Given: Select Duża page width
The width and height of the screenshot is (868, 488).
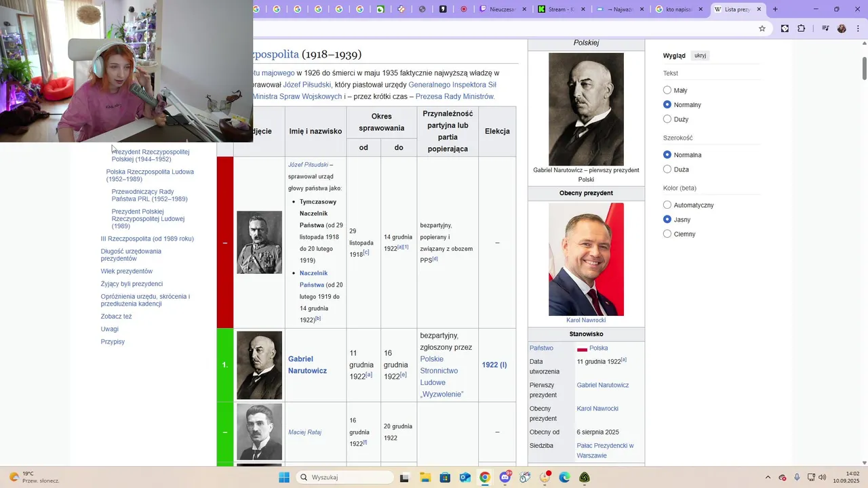Looking at the screenshot, I should (x=667, y=169).
